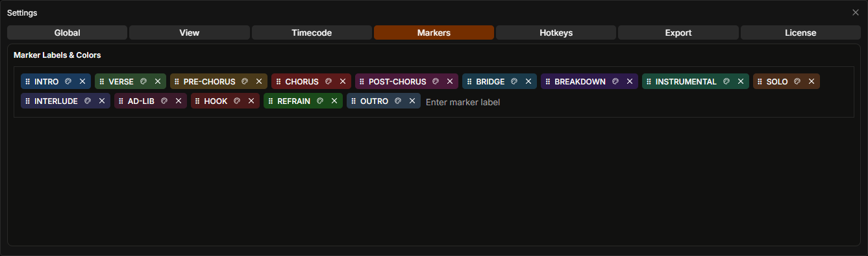The width and height of the screenshot is (868, 256).
Task: Open color palette for INTERLUDE marker
Action: (x=88, y=101)
